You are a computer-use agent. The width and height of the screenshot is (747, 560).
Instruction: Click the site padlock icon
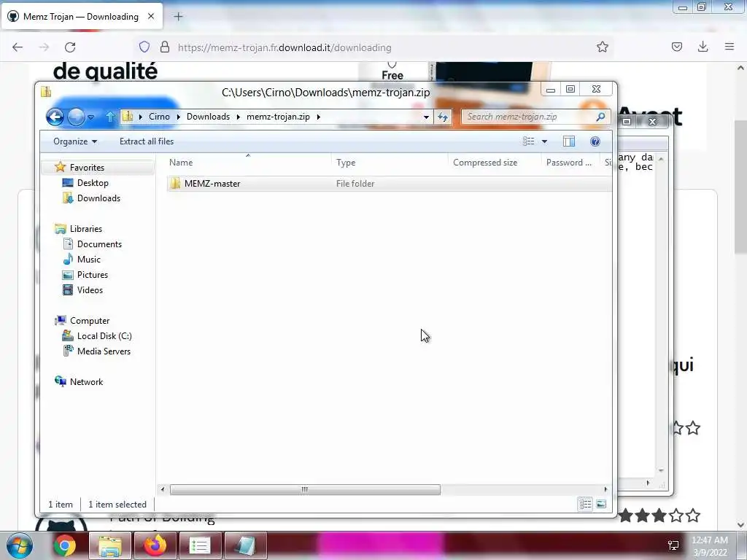165,47
